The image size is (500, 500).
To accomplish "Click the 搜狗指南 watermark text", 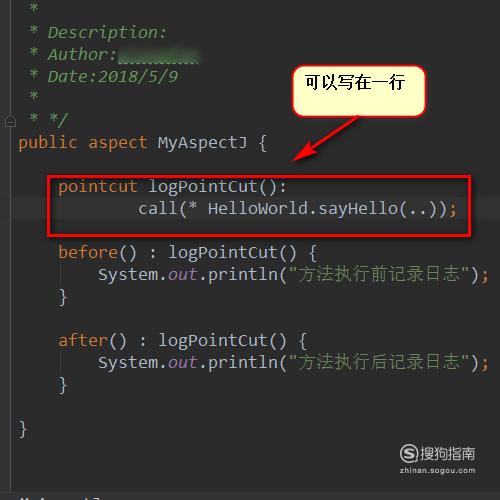I will click(x=448, y=453).
